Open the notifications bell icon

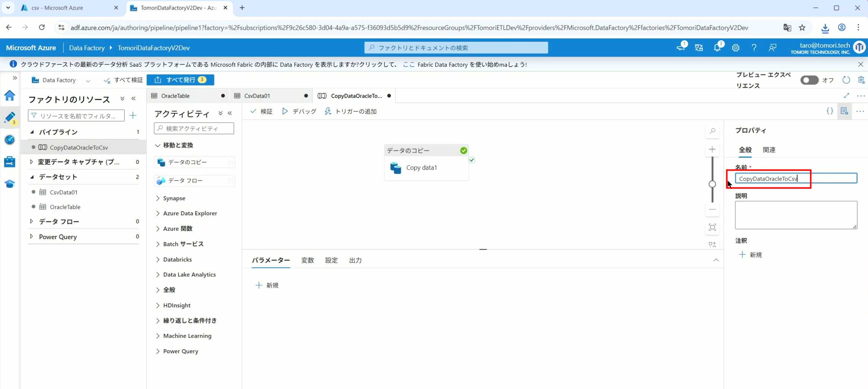click(x=717, y=48)
